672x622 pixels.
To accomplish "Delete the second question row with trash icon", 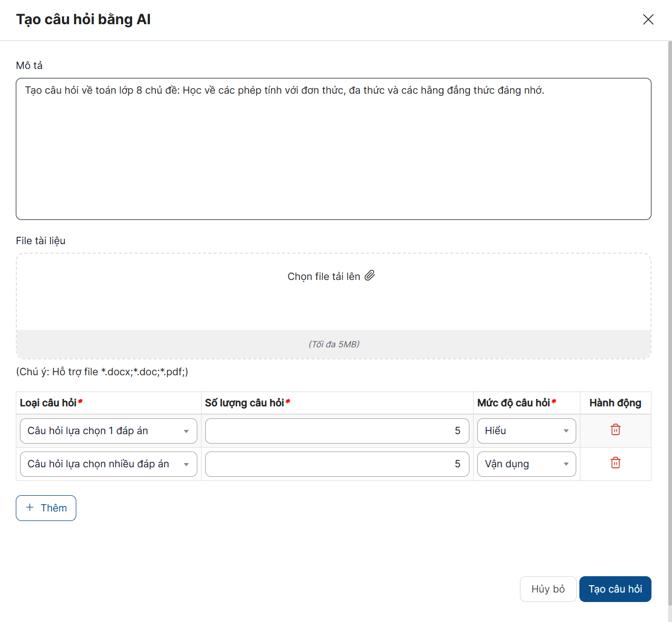I will (615, 463).
